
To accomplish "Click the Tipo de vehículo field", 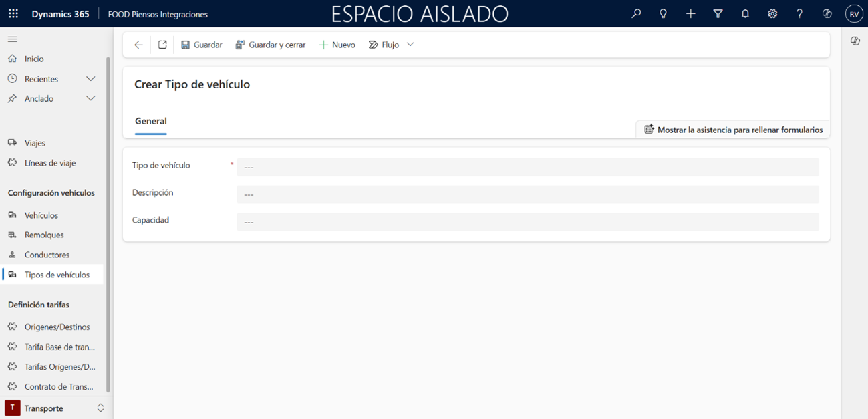I will pos(527,167).
